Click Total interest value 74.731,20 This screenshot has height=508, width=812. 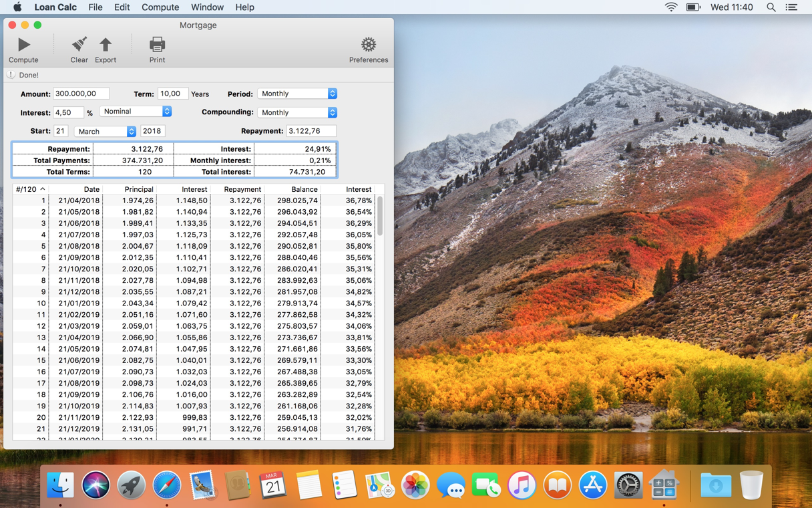(307, 172)
